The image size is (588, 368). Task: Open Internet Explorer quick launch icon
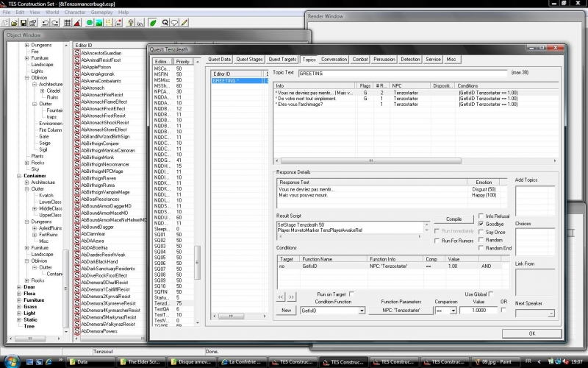pyautogui.click(x=49, y=362)
